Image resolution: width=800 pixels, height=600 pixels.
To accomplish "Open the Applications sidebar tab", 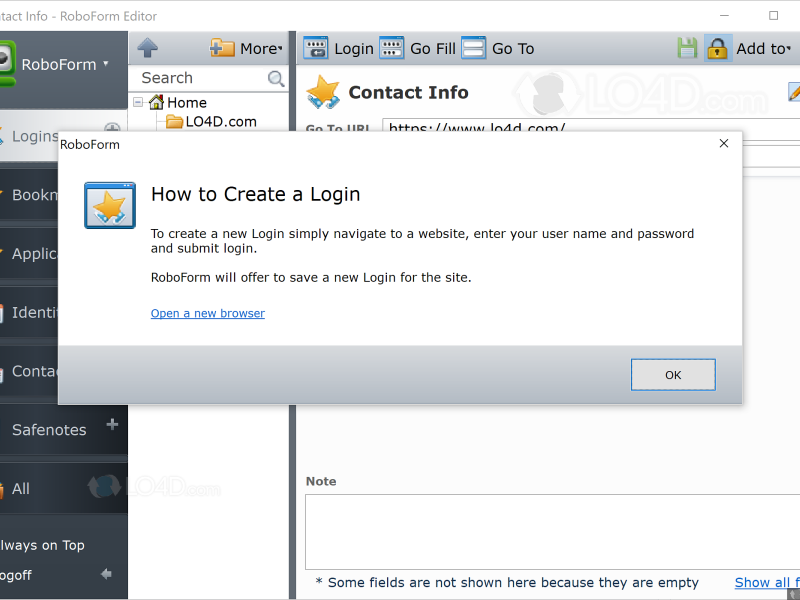I will 30,254.
